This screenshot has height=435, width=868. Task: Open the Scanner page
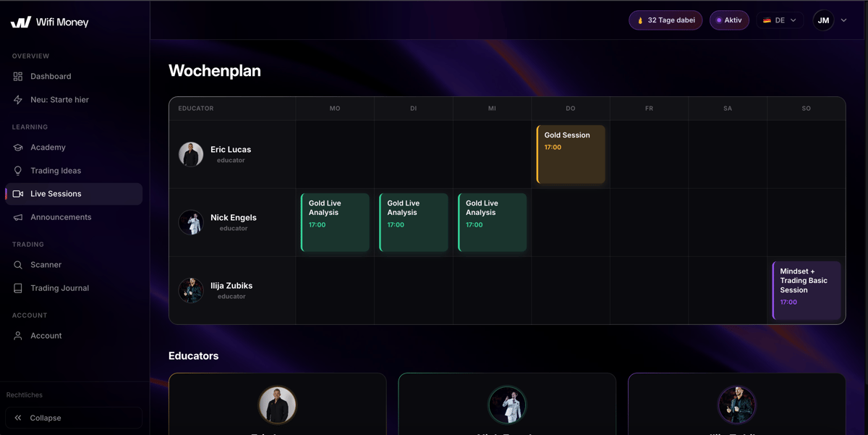click(74, 265)
